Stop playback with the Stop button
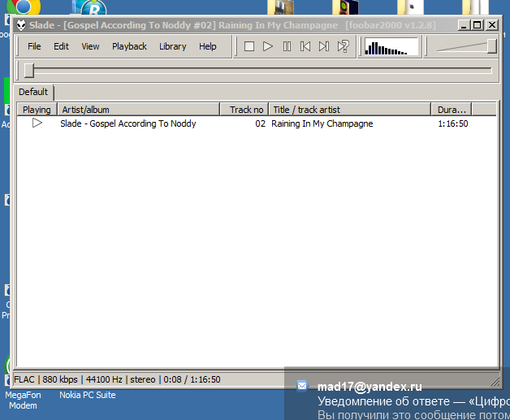This screenshot has width=510, height=420. pyautogui.click(x=249, y=46)
